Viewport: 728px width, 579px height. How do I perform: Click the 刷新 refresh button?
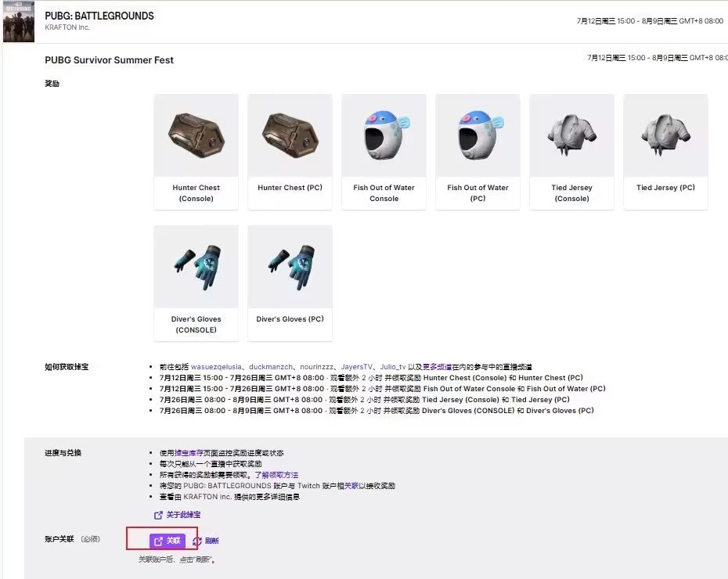(x=206, y=541)
